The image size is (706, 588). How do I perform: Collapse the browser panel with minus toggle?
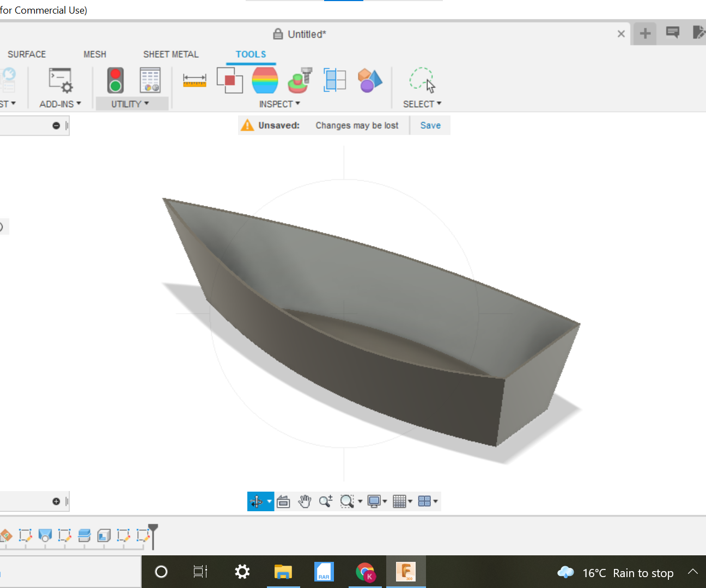pyautogui.click(x=56, y=125)
